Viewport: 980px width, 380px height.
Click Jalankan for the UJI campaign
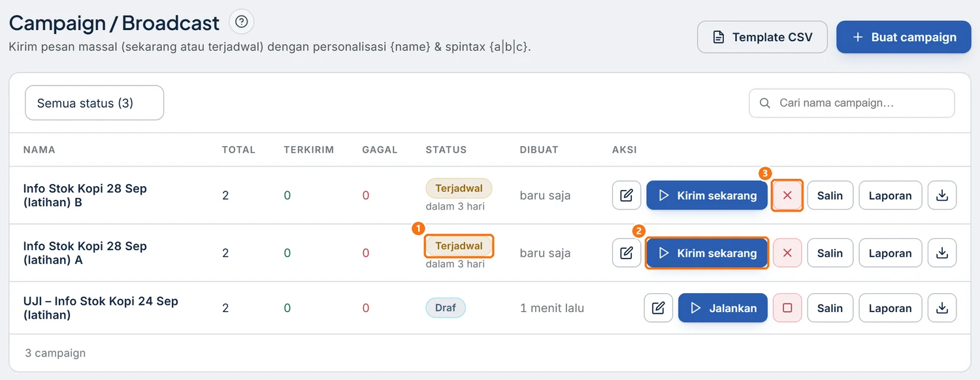[723, 308]
